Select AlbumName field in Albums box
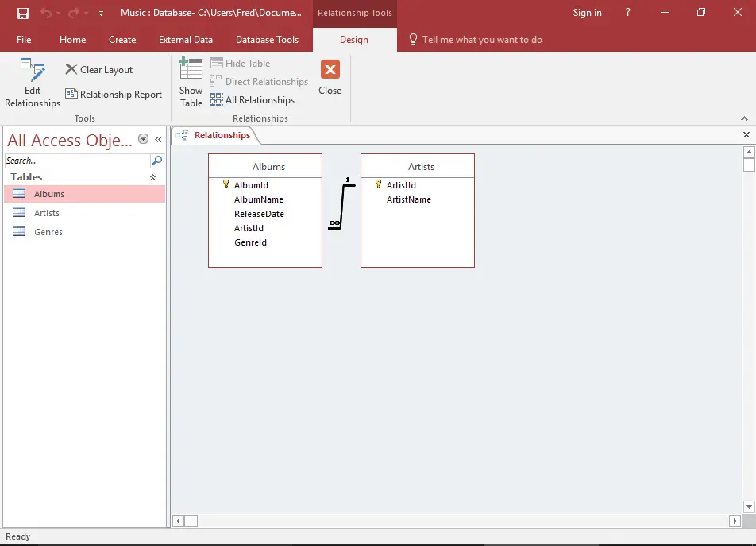Screen dimensions: 756x546 pyautogui.click(x=258, y=199)
